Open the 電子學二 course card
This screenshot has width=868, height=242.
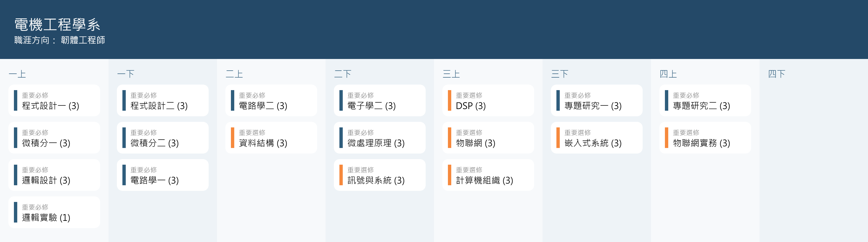379,101
